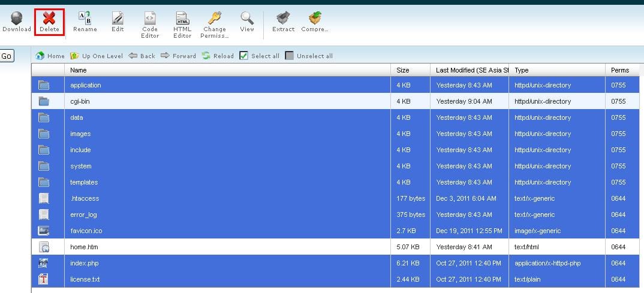Screen dimensions: 644x293
Task: Click the license.txt text icon
Action: click(x=44, y=279)
